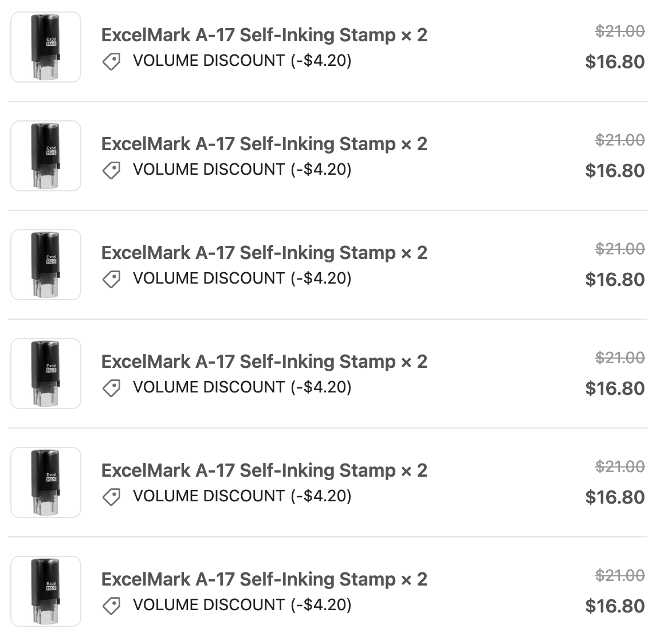
Task: Click the crossed-out $21.00 price on first item
Action: tap(619, 32)
